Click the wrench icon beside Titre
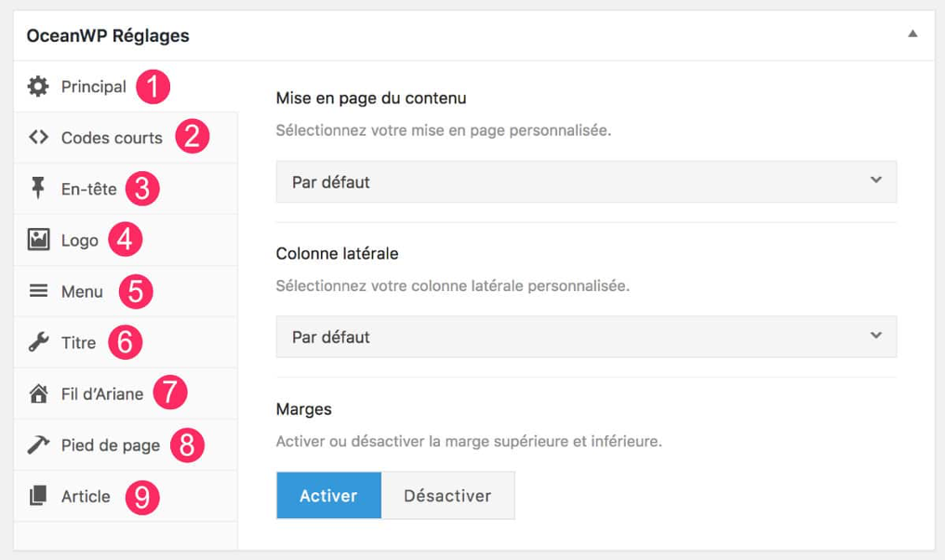The height and width of the screenshot is (560, 945). [38, 342]
